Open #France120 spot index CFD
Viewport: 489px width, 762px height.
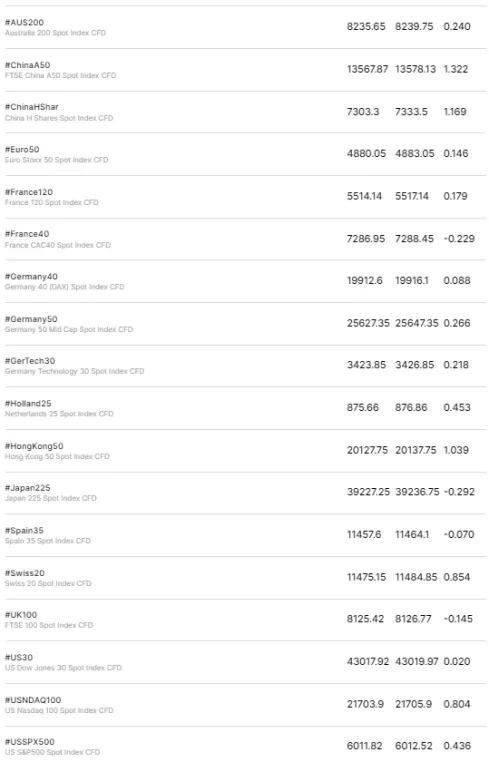(x=244, y=197)
